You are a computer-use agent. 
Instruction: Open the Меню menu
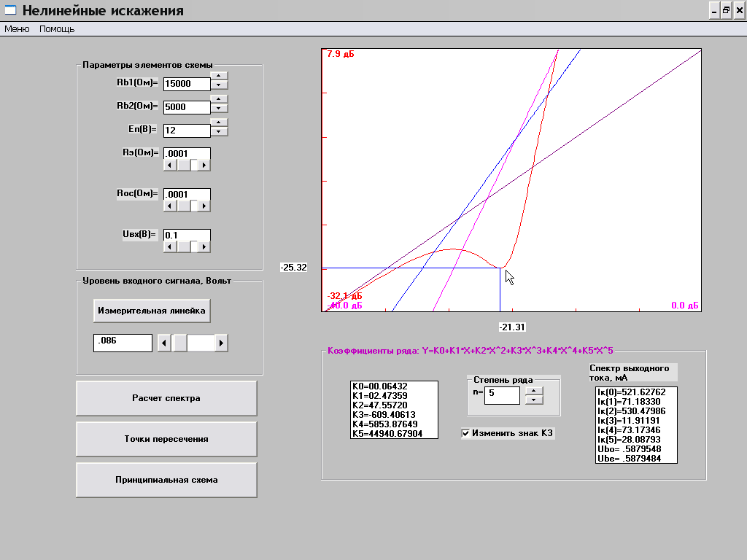pyautogui.click(x=17, y=29)
